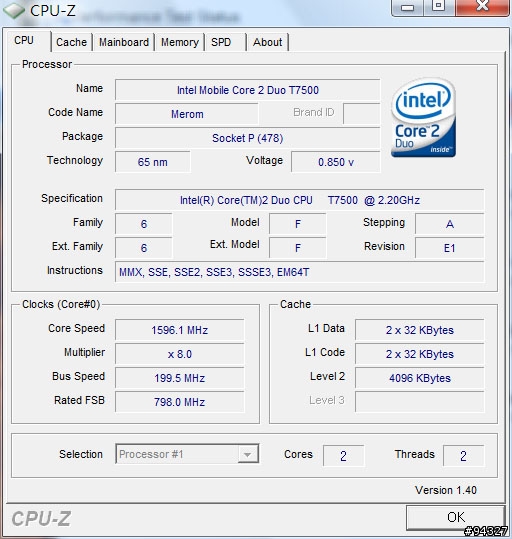Maximize the CPU-Z window

coord(439,7)
